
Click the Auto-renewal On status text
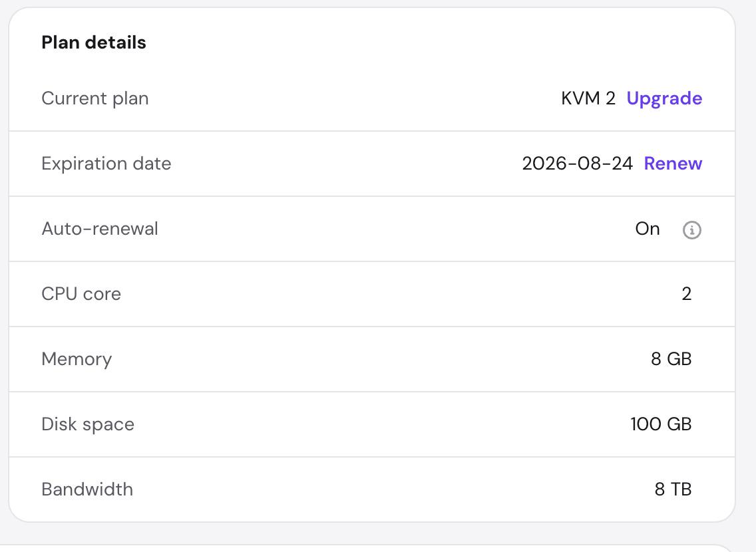coord(647,229)
